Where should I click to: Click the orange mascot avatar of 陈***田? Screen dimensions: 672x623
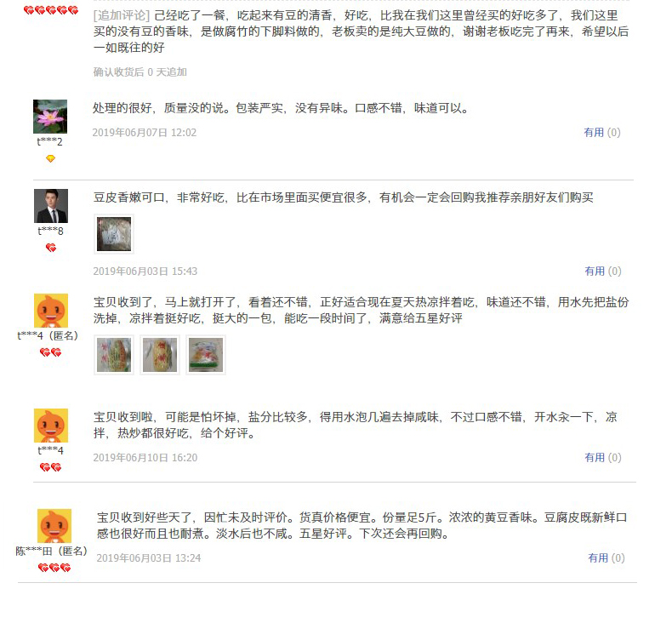(x=54, y=526)
